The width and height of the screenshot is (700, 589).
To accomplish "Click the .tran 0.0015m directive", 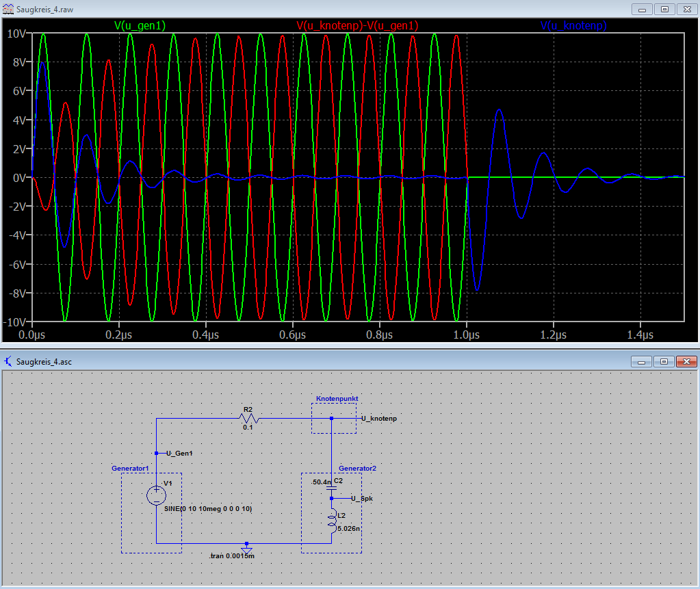I will pos(232,556).
